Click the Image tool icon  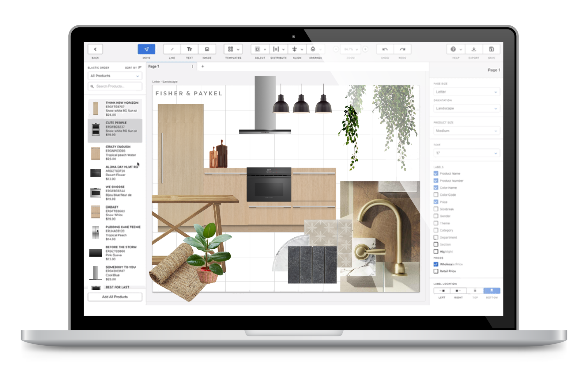(207, 49)
